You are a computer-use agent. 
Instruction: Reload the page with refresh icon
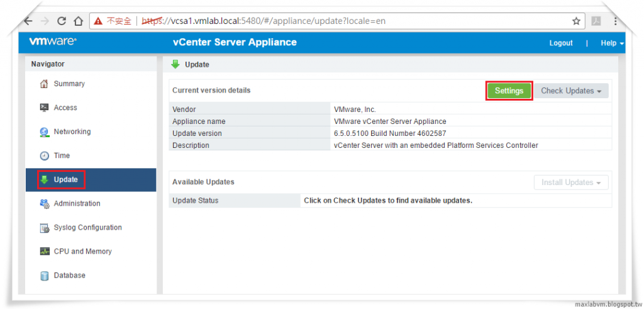(x=62, y=21)
